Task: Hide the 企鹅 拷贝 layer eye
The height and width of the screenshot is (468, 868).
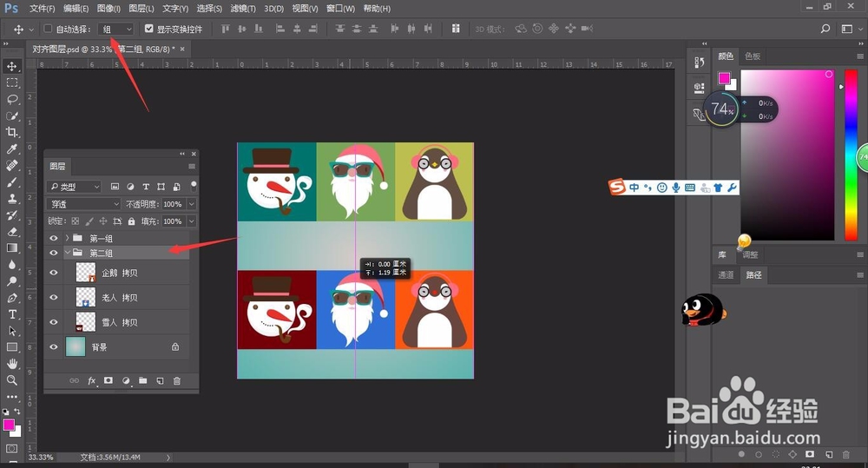Action: click(54, 273)
